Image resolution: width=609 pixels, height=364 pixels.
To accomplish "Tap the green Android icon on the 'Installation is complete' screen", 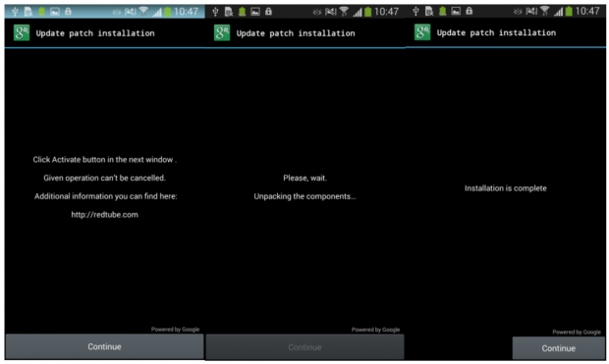I will 442,11.
